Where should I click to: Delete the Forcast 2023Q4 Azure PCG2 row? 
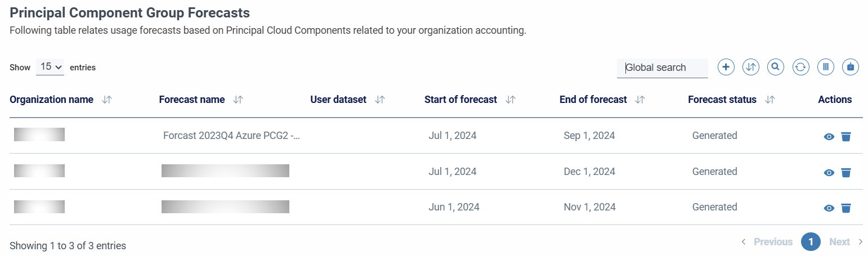(x=845, y=137)
